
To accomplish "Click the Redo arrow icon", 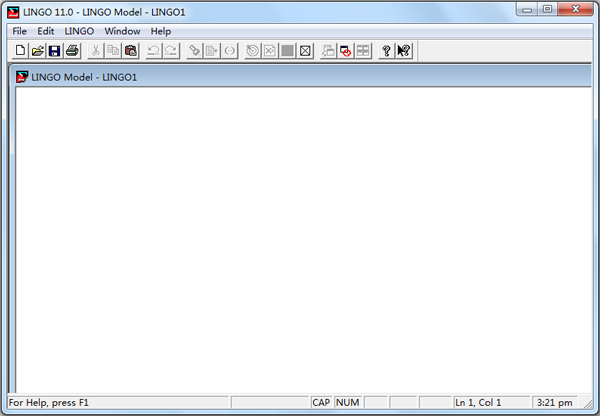I will tap(171, 51).
